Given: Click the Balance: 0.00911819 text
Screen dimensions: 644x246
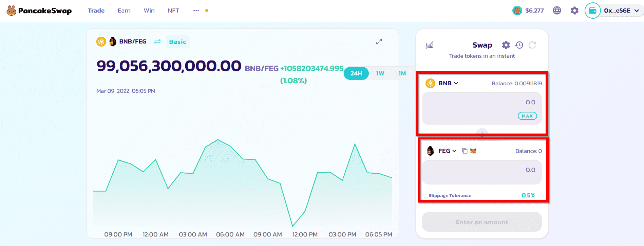Looking at the screenshot, I should pyautogui.click(x=516, y=83).
